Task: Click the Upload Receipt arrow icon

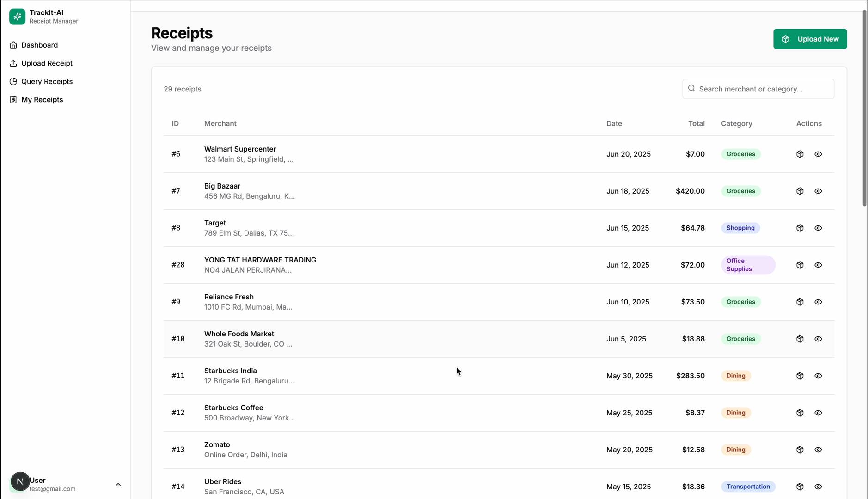Action: click(x=13, y=63)
